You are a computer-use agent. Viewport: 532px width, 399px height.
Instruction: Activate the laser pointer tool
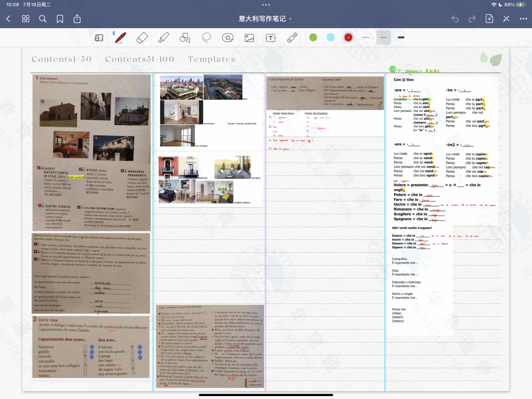click(292, 37)
